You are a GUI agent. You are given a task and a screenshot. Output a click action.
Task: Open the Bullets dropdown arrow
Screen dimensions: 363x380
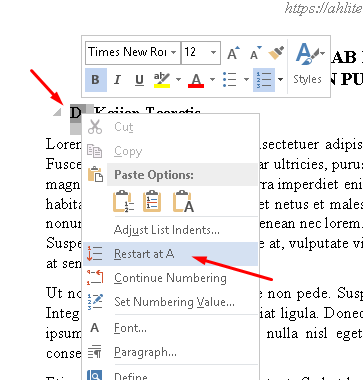point(246,80)
